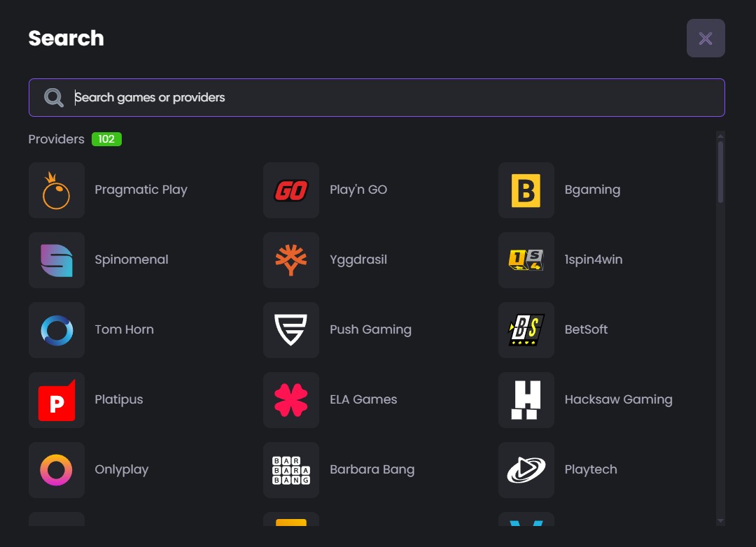This screenshot has width=756, height=547.
Task: Open the Bgaming yellow B icon
Action: pyautogui.click(x=526, y=190)
